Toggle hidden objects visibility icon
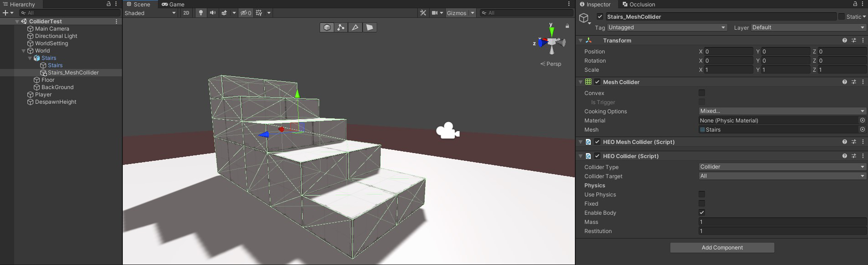The width and height of the screenshot is (868, 265). (x=246, y=13)
